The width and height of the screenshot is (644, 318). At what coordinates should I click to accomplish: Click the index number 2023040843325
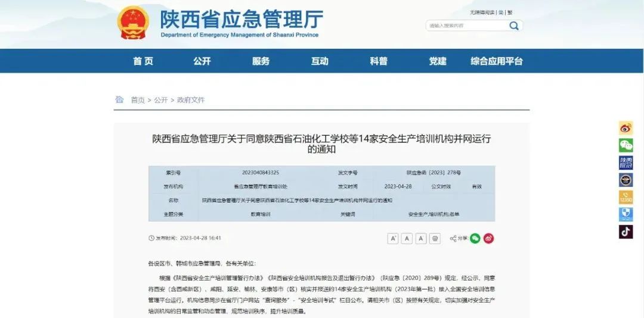click(x=261, y=173)
